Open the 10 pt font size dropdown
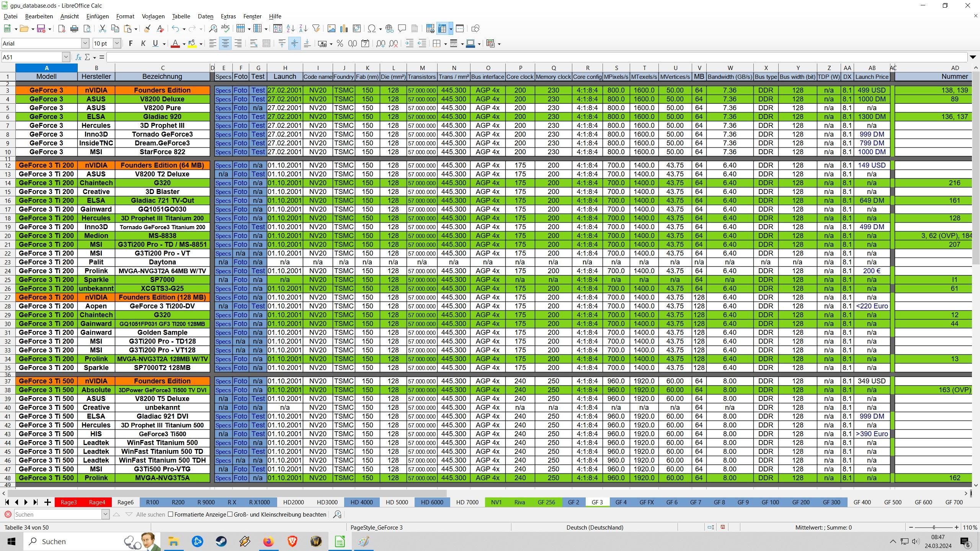 coord(117,44)
